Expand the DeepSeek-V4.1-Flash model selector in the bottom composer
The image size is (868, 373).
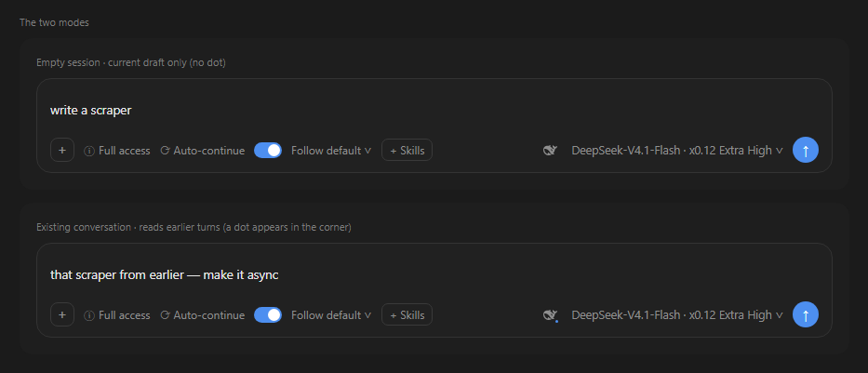click(x=677, y=315)
